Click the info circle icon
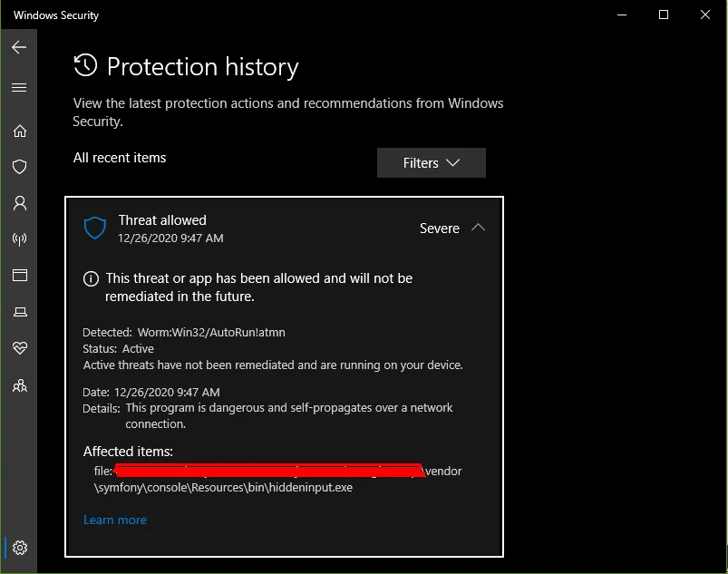The image size is (728, 574). (x=91, y=278)
